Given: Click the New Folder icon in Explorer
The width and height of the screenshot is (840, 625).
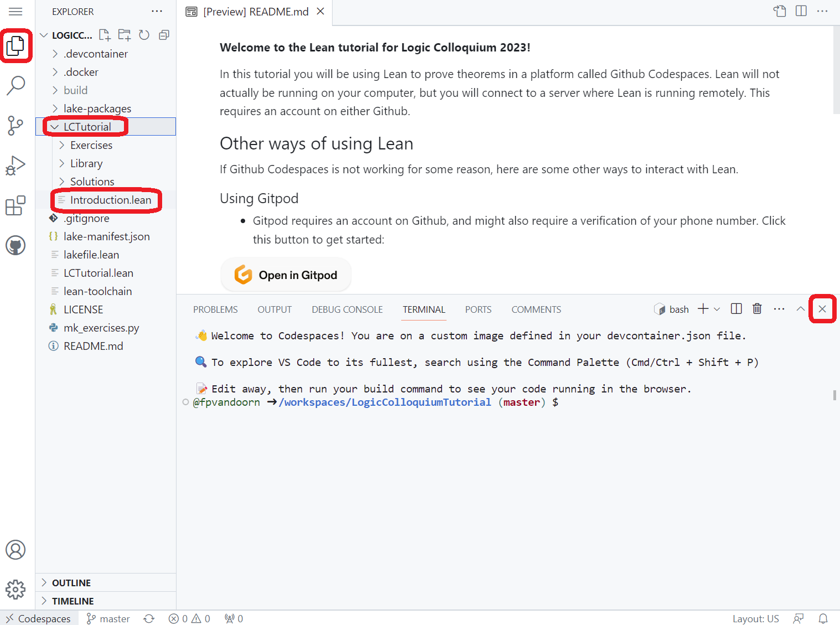Looking at the screenshot, I should coord(125,35).
